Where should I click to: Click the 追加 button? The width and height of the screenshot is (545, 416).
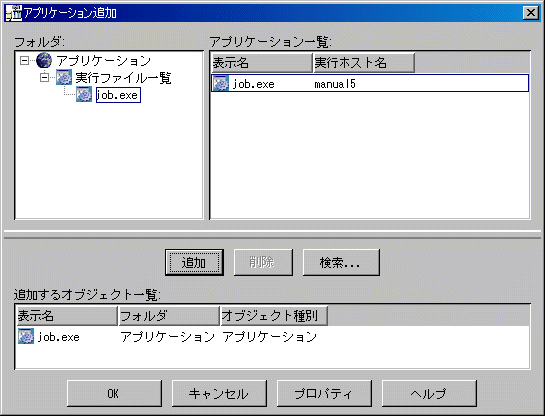point(194,262)
